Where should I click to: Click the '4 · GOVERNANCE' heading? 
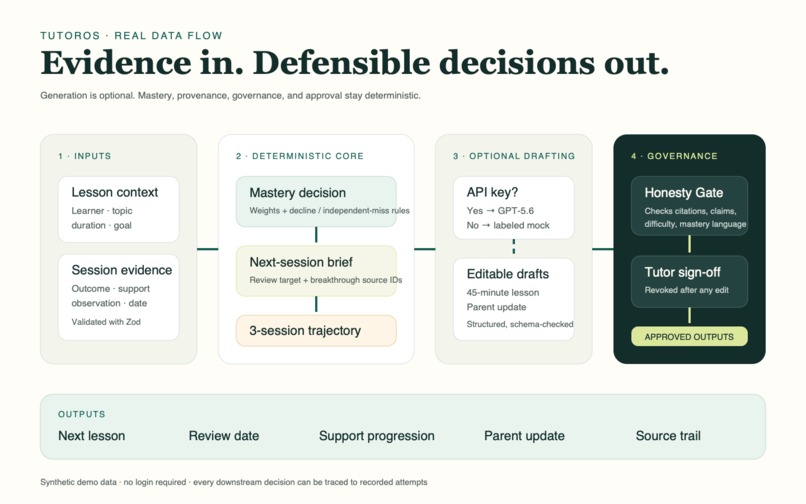click(x=674, y=156)
